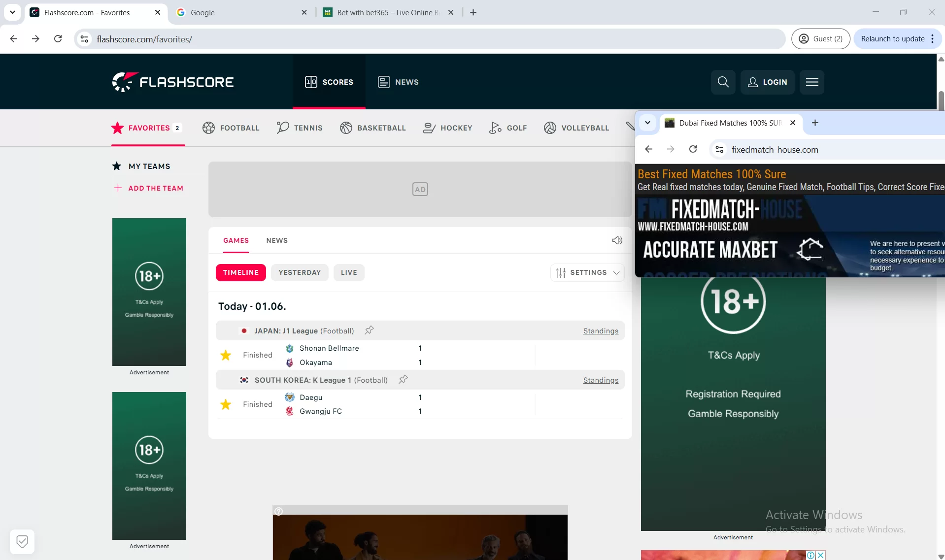Screen dimensions: 945x560
Task: Open Flashscore search magnifier icon
Action: click(723, 82)
